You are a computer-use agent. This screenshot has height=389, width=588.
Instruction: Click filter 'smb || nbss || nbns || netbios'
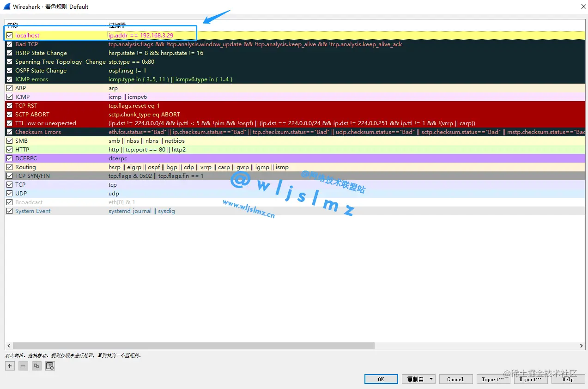pyautogui.click(x=146, y=141)
